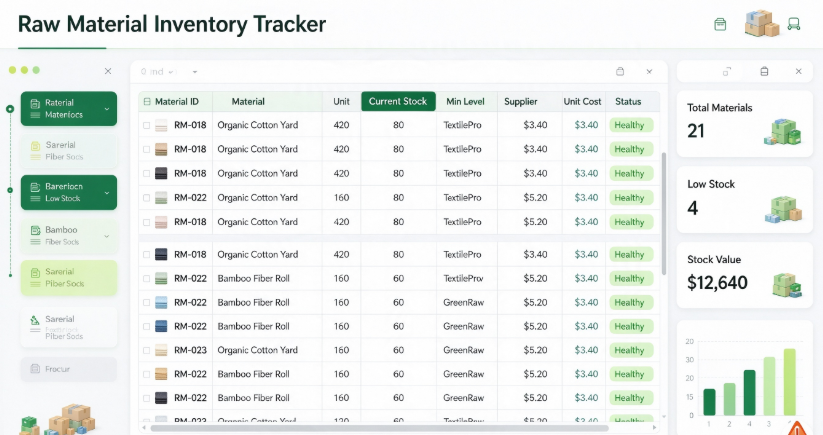Screen dimensions: 823x435
Task: Sort by the Unit Cost column header
Action: 582,101
